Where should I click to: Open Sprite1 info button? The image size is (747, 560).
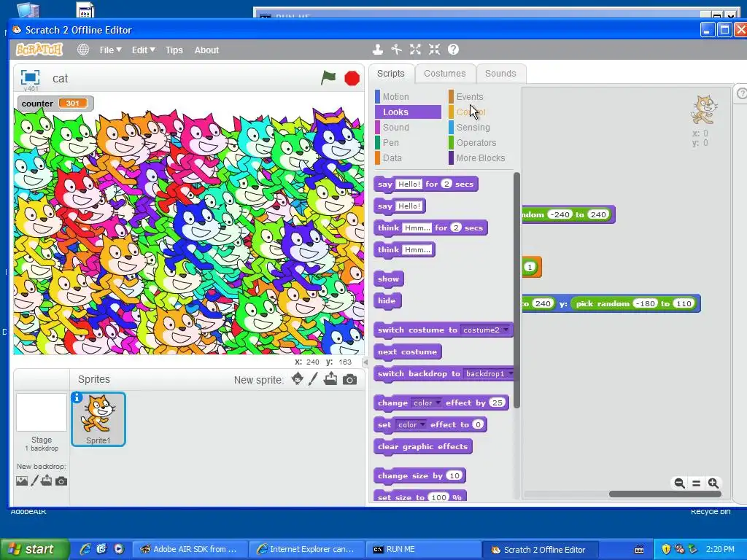pos(77,397)
